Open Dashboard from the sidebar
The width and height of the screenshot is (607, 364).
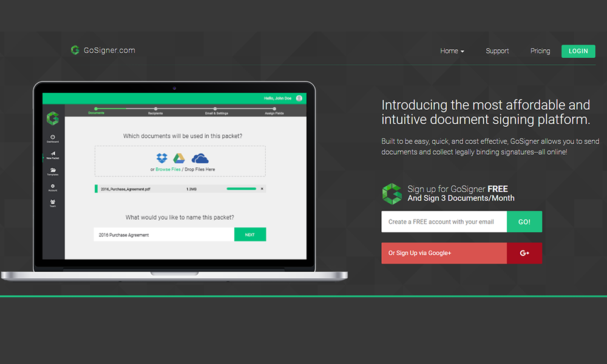click(53, 139)
